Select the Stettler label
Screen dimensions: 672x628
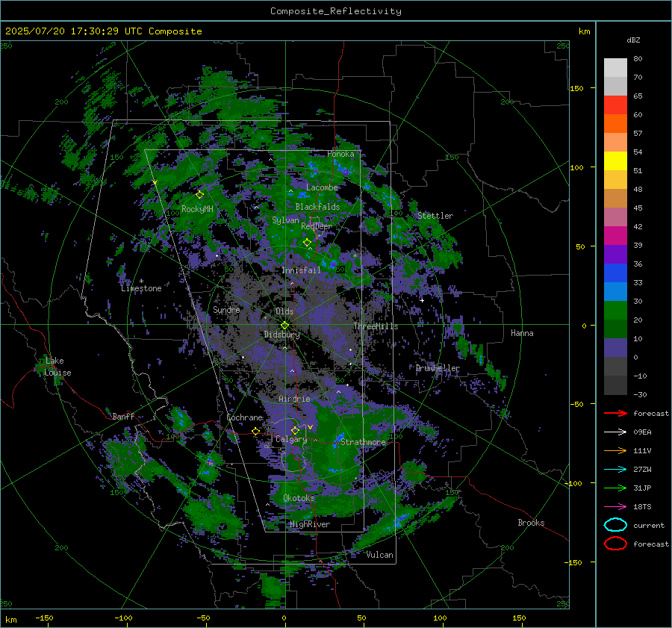(435, 216)
